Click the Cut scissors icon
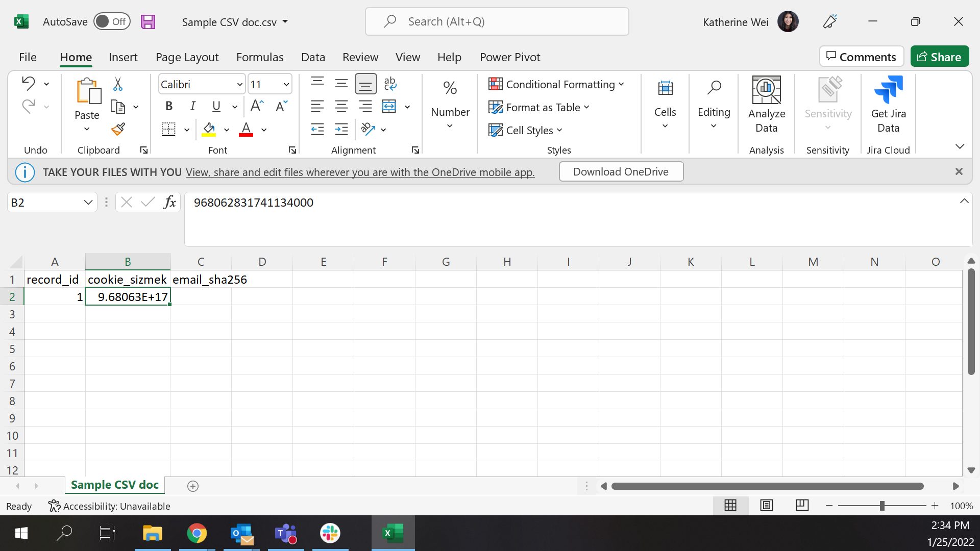The image size is (980, 551). (117, 84)
